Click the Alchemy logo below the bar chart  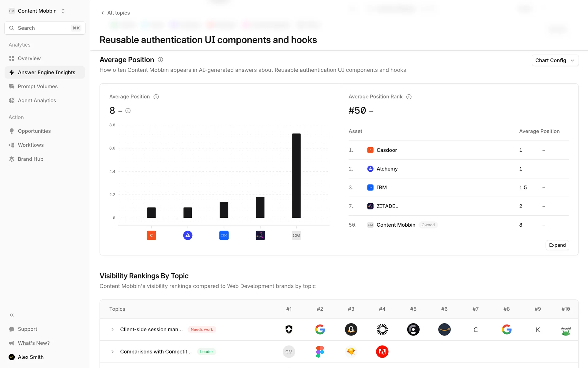[x=188, y=236]
